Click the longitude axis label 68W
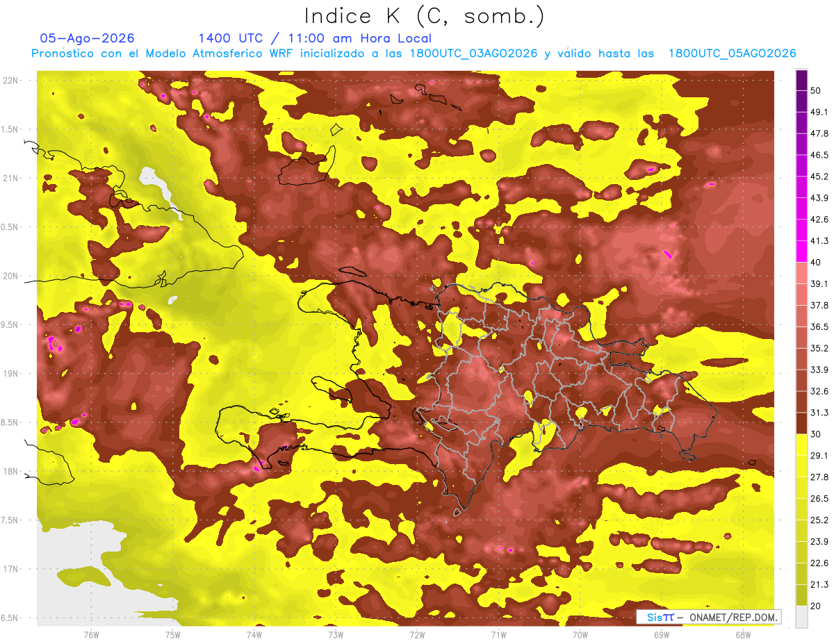Image resolution: width=834 pixels, height=644 pixels. tap(743, 635)
